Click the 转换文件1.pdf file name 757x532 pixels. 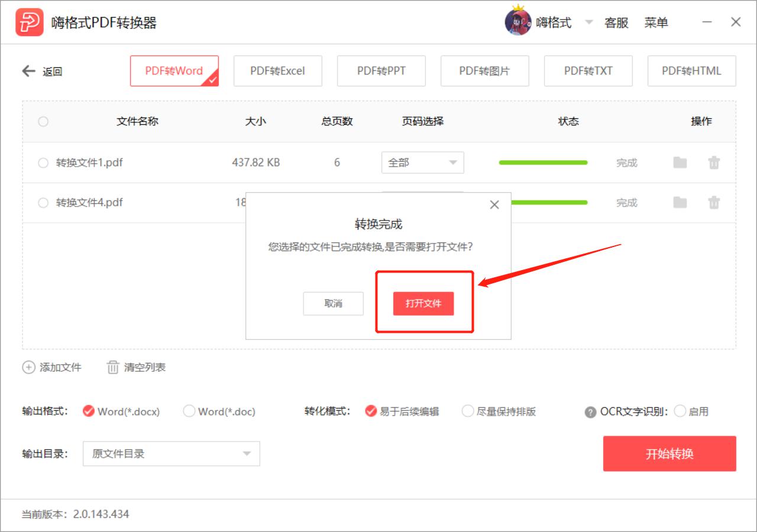[89, 163]
